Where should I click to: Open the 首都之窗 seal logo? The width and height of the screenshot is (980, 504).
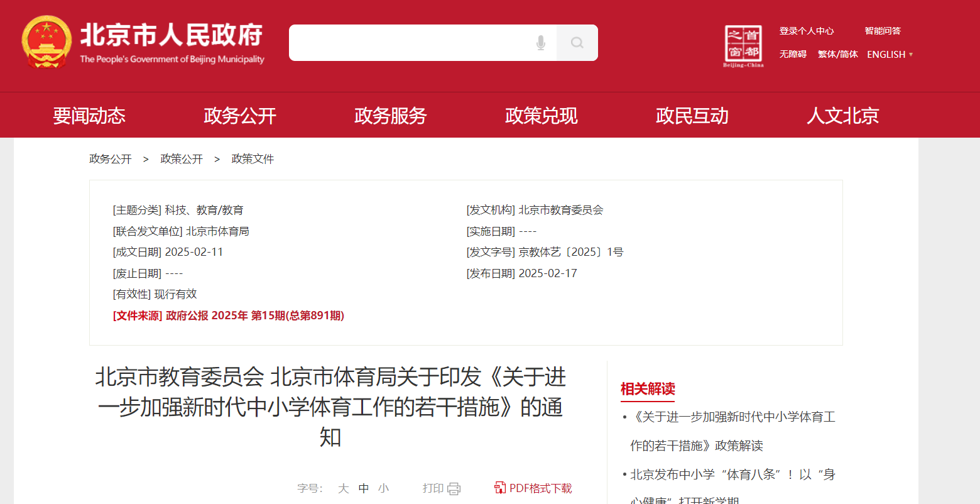(x=743, y=45)
